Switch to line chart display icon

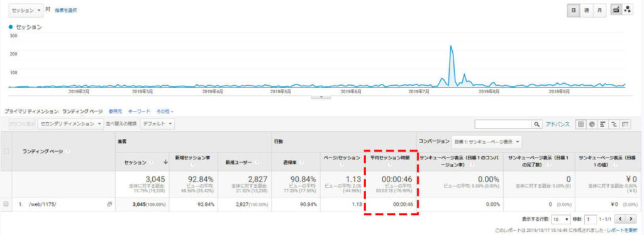[x=616, y=10]
